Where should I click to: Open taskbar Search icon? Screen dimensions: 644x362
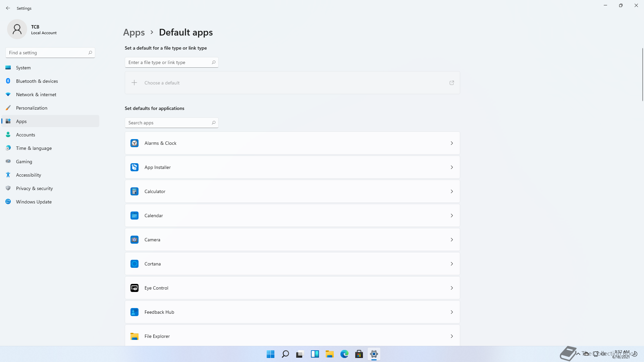[285, 354]
